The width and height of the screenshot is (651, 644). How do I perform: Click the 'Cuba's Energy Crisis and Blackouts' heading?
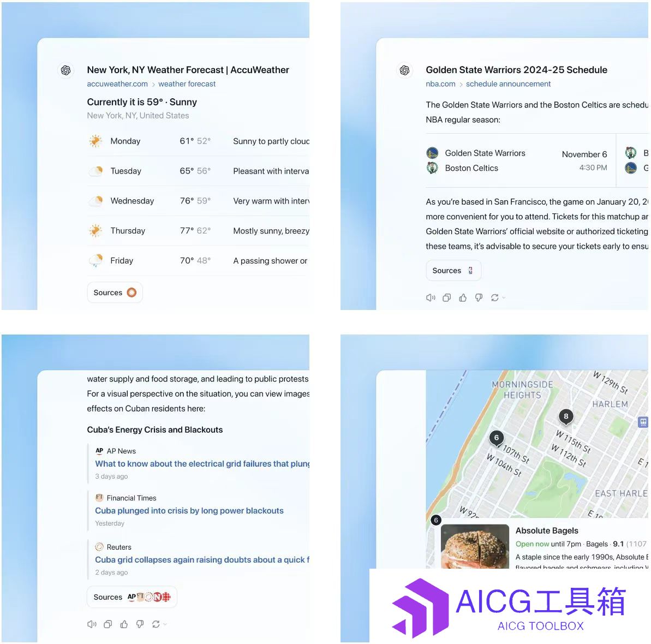(x=155, y=430)
